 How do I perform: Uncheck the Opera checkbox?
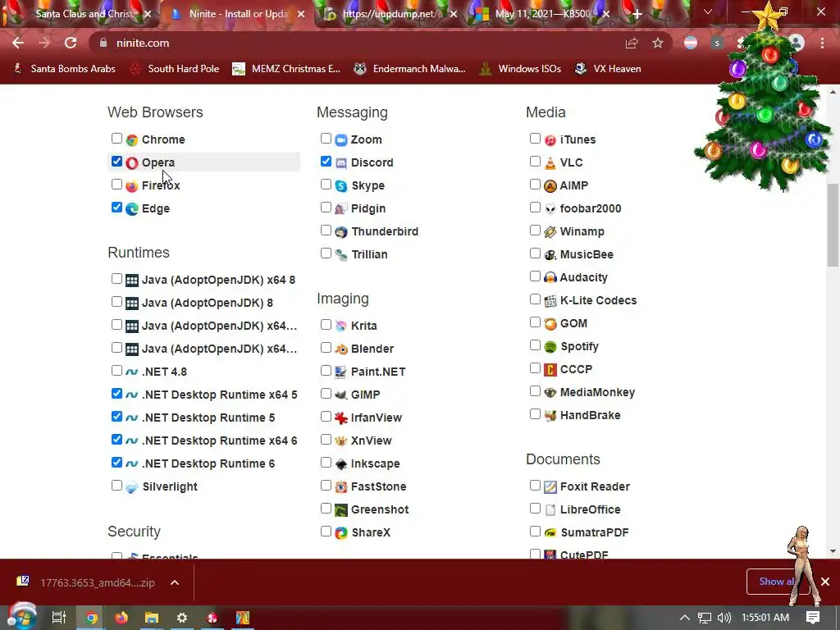tap(116, 162)
